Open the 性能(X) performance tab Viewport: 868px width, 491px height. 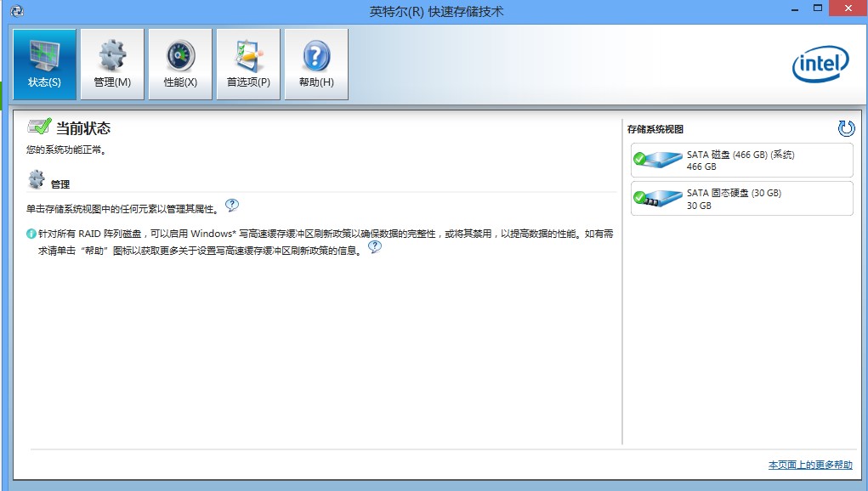click(180, 65)
